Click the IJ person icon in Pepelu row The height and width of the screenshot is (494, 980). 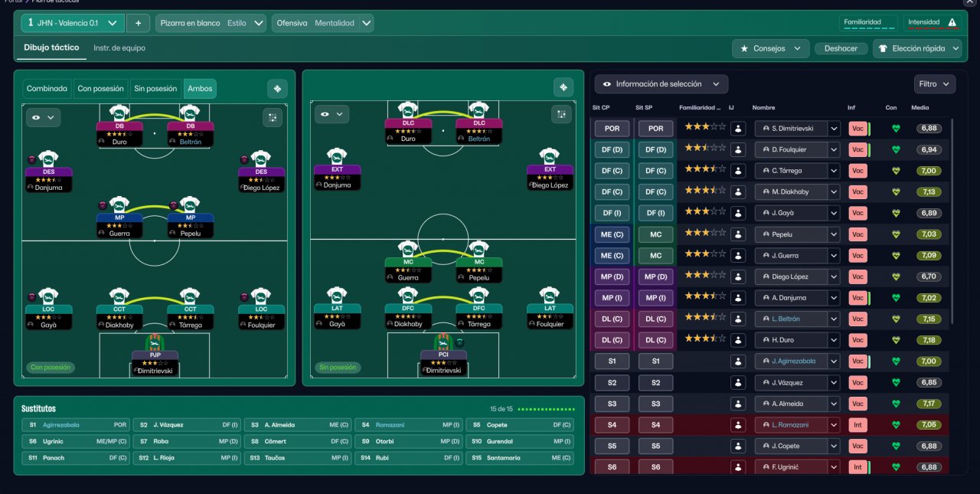click(x=738, y=234)
